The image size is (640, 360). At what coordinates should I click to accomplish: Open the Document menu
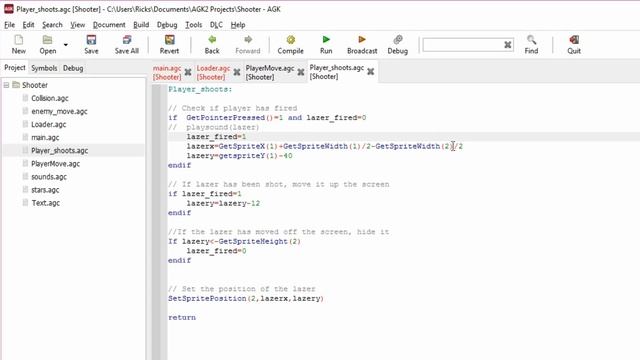(x=109, y=25)
